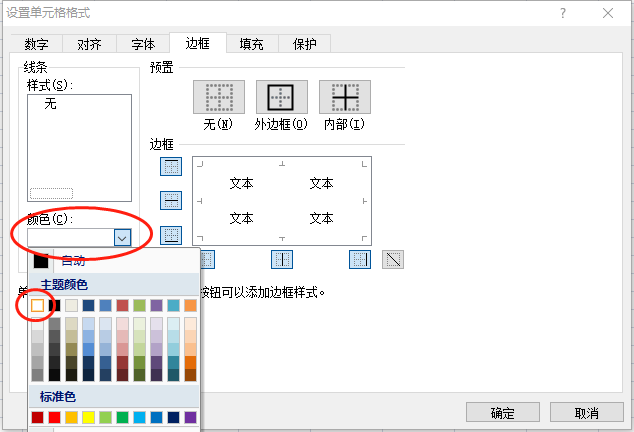The width and height of the screenshot is (634, 432).
Task: Select the 边框 tab
Action: 198,43
